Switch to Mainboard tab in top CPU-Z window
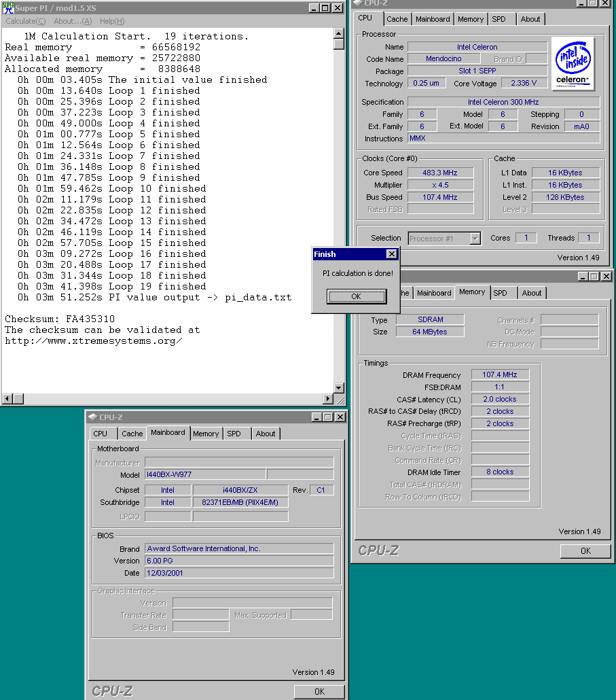This screenshot has width=616, height=700. click(x=433, y=19)
